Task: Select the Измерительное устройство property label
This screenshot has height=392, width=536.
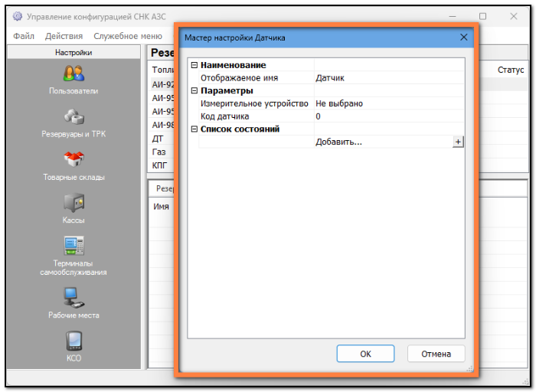Action: click(x=254, y=103)
